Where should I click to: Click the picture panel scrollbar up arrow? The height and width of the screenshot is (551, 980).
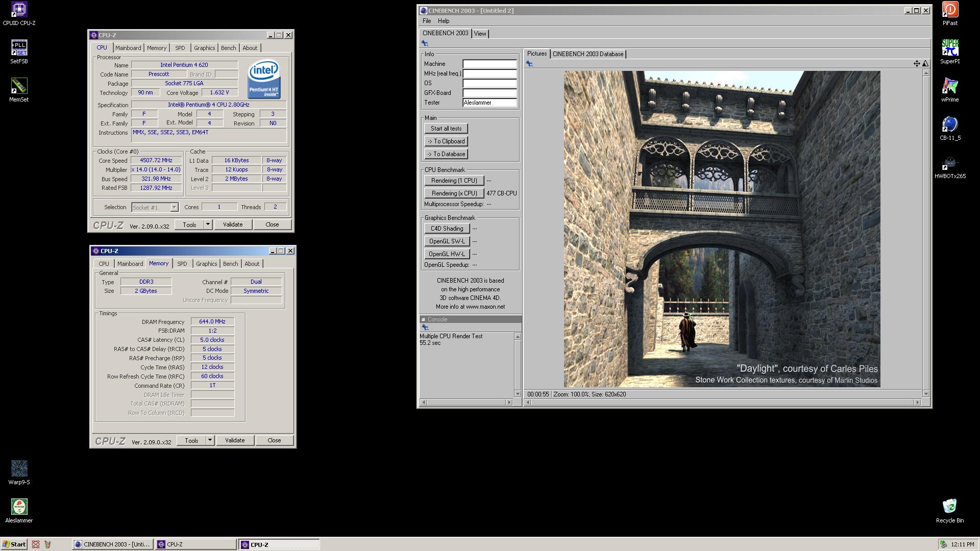[x=926, y=73]
